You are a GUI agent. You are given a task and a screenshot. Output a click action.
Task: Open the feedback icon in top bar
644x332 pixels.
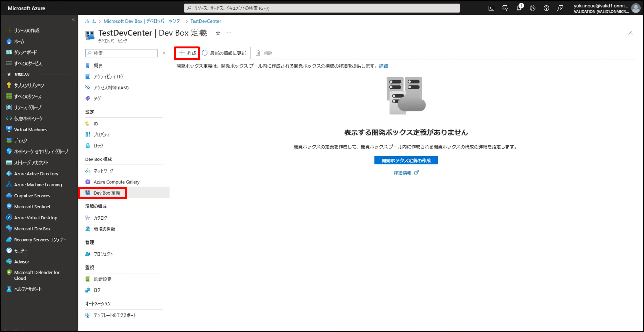pos(560,8)
